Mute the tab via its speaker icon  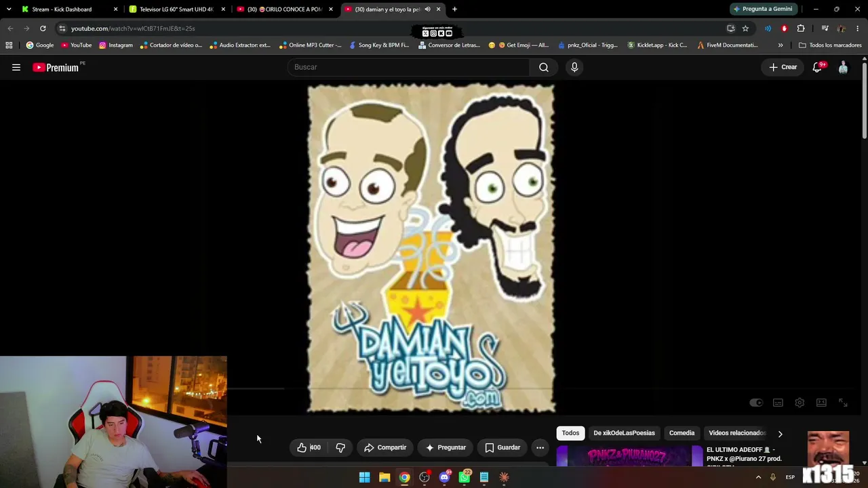point(427,9)
